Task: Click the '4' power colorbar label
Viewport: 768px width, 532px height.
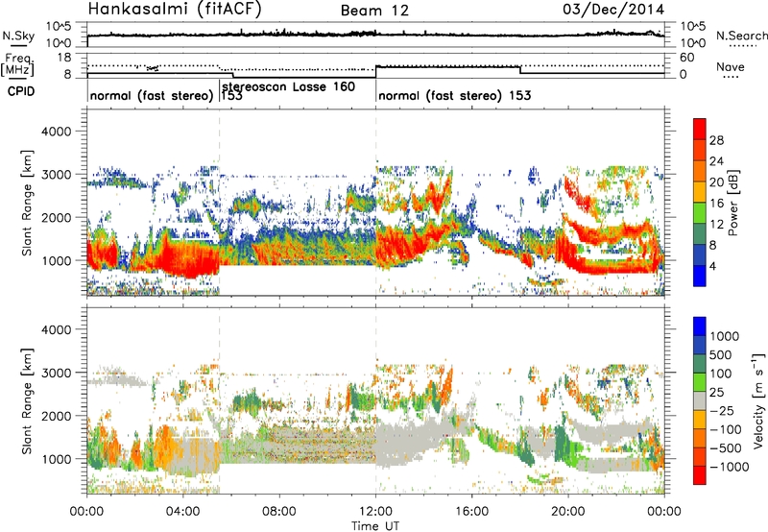Action: click(x=713, y=266)
